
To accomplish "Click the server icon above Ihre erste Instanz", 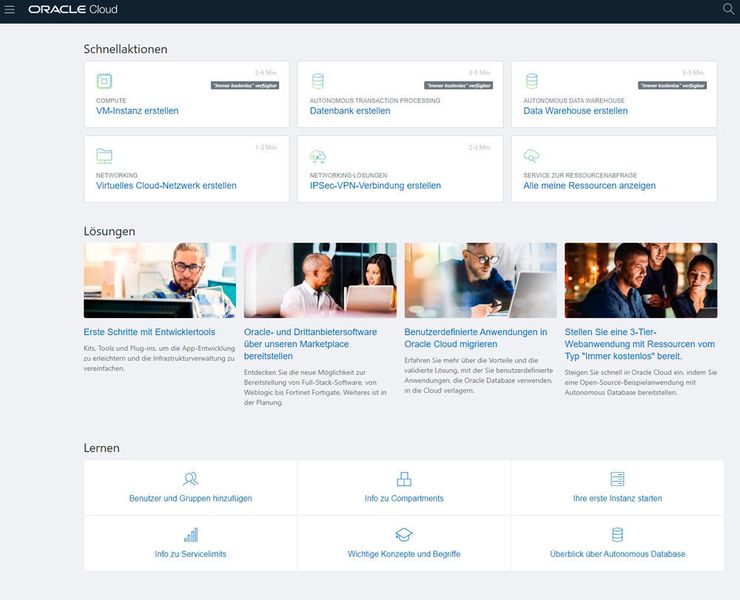I will click(x=617, y=479).
